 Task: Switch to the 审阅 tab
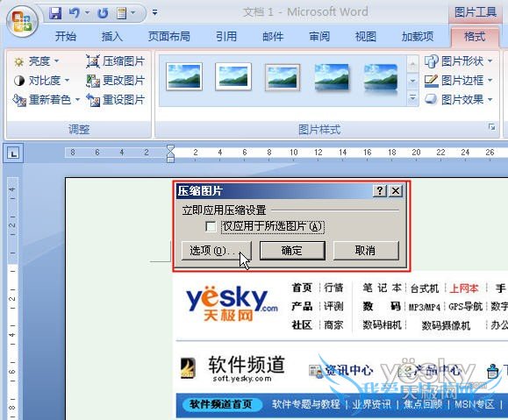(319, 36)
